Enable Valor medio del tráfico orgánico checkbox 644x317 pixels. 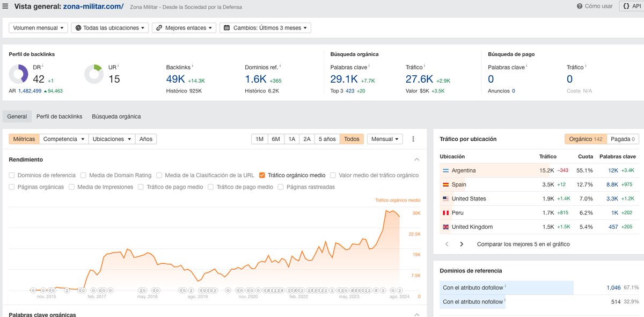333,175
